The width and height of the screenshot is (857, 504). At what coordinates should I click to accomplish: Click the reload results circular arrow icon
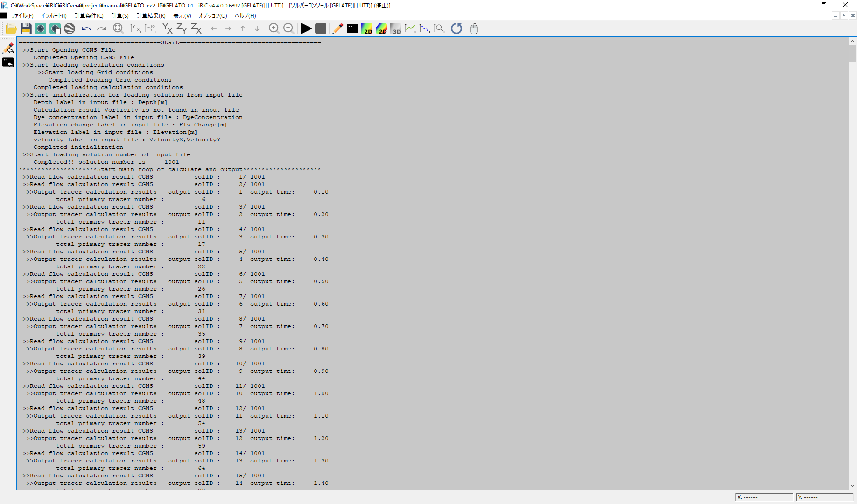(457, 29)
